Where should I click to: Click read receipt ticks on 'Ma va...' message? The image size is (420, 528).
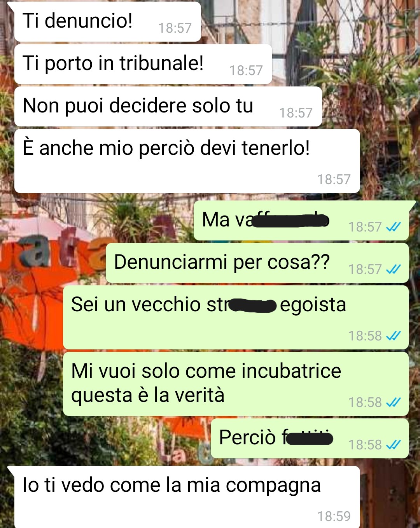tap(393, 227)
